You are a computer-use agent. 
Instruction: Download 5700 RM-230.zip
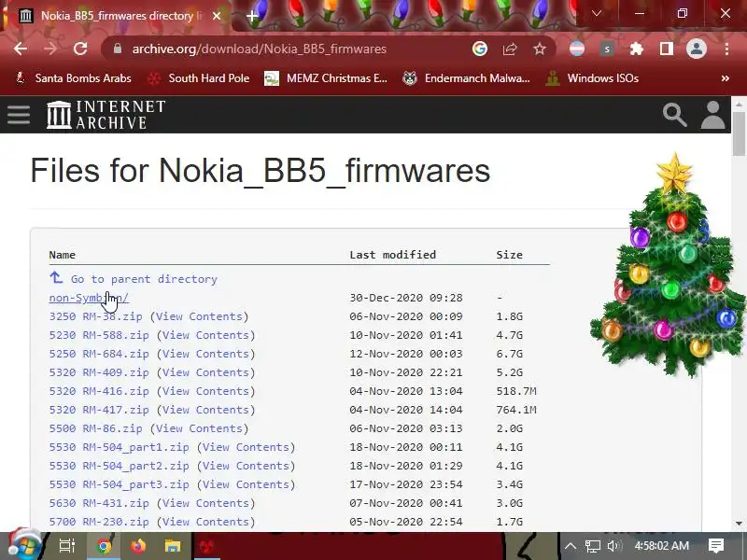point(99,522)
